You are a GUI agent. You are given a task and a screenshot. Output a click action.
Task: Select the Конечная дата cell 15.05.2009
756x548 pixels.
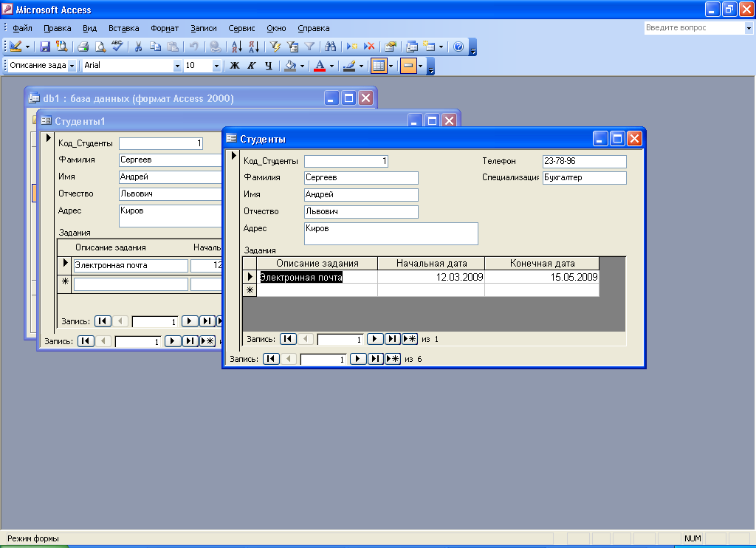tap(542, 277)
